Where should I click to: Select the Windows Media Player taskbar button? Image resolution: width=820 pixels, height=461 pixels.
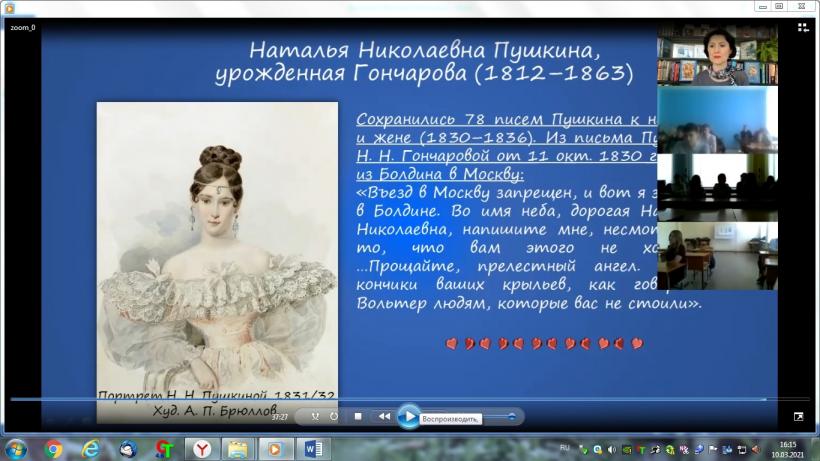pyautogui.click(x=275, y=449)
